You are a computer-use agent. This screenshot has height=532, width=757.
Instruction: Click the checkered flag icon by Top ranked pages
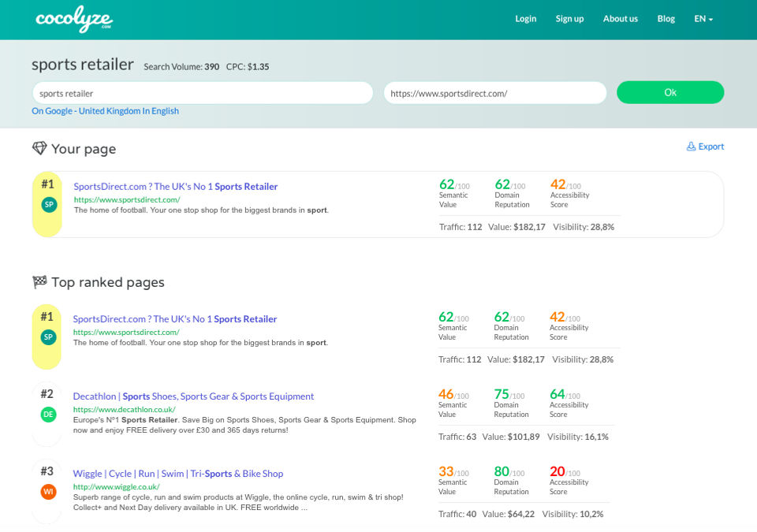click(39, 281)
